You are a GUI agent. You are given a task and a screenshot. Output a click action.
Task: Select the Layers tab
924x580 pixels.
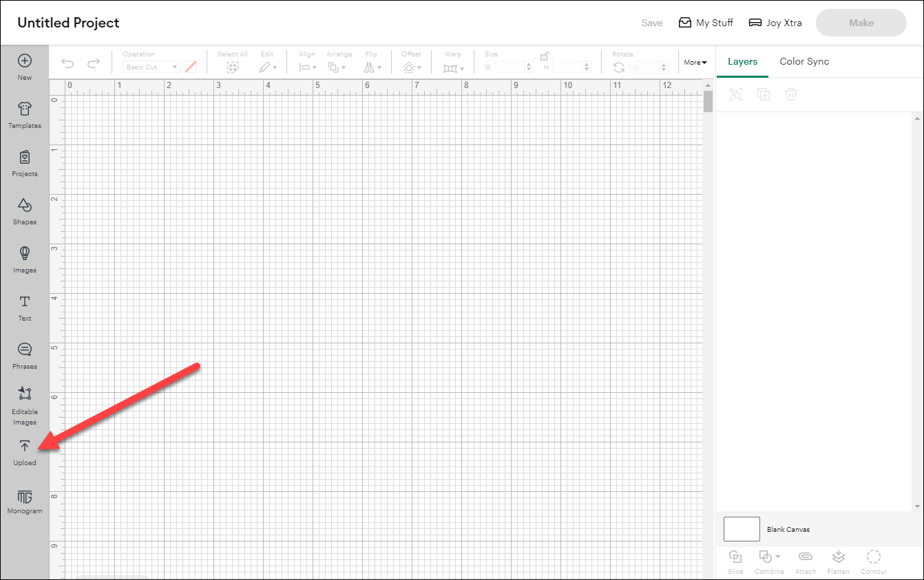(742, 61)
